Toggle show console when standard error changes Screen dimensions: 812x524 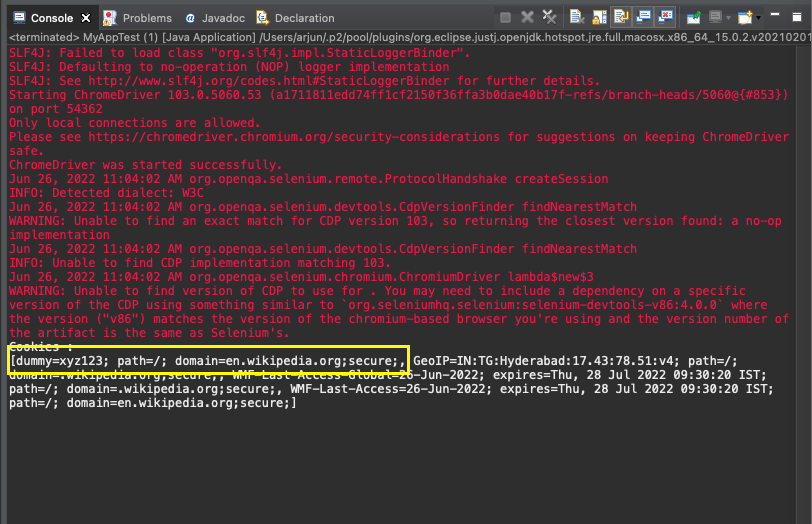click(666, 17)
